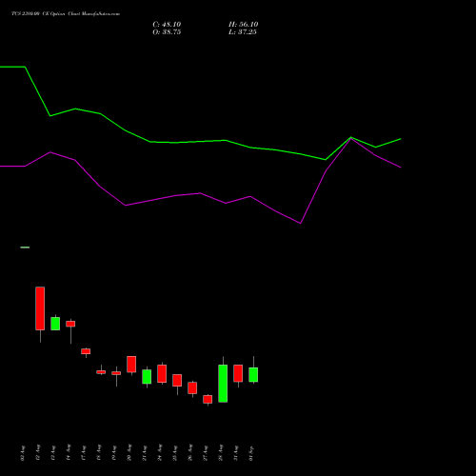
Task: Select the tall green candlestick above 28 Aug
Action: pyautogui.click(x=223, y=384)
